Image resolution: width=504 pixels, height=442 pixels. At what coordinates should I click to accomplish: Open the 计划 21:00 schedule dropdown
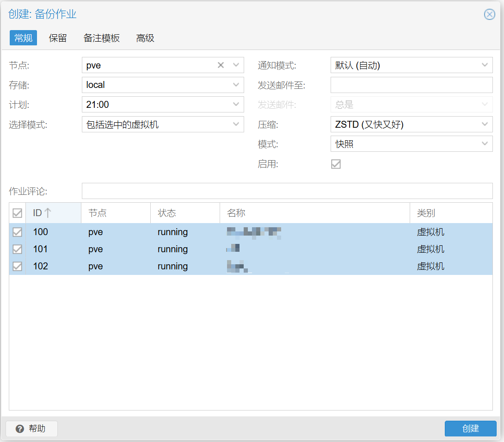coord(236,105)
